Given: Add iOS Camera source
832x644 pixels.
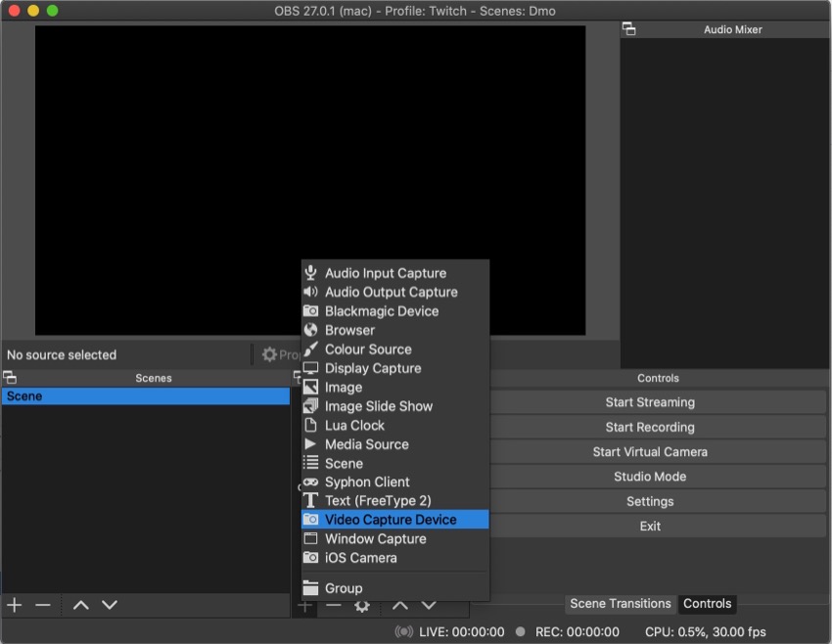Looking at the screenshot, I should point(394,558).
